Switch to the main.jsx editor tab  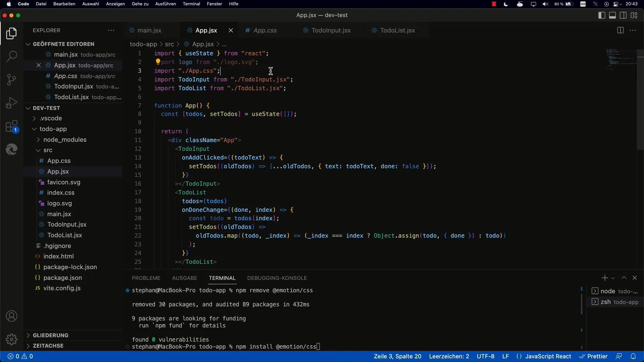point(149,30)
